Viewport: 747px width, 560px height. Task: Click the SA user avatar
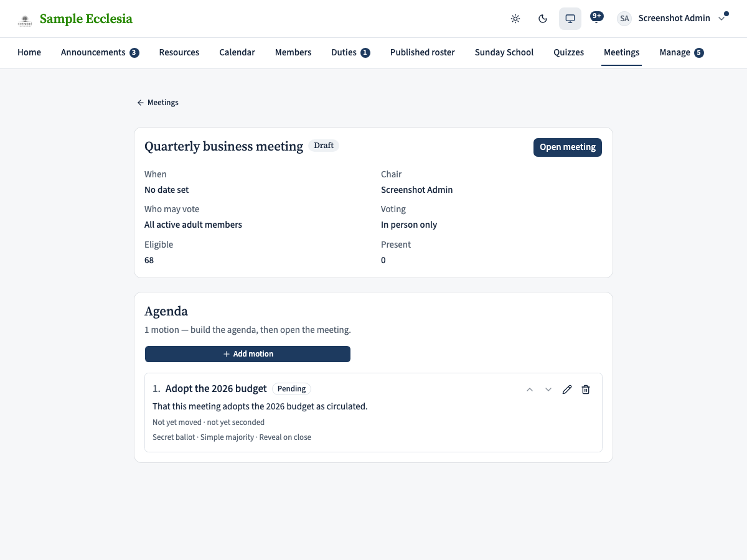(x=624, y=19)
